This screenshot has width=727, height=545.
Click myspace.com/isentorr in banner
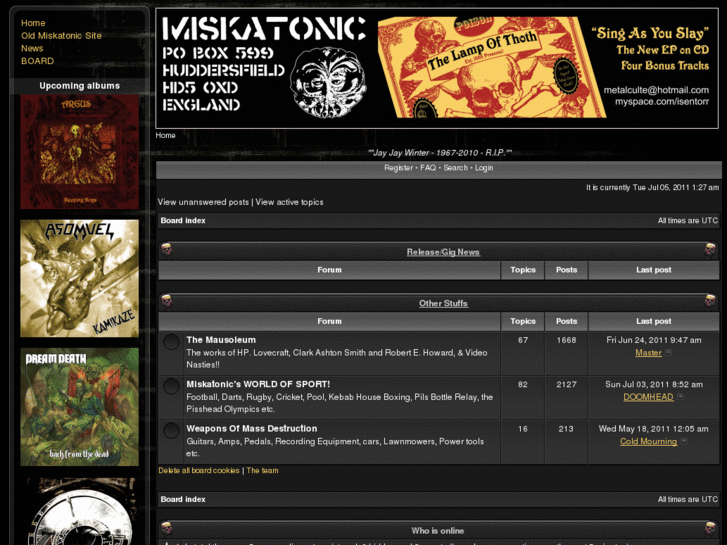662,102
